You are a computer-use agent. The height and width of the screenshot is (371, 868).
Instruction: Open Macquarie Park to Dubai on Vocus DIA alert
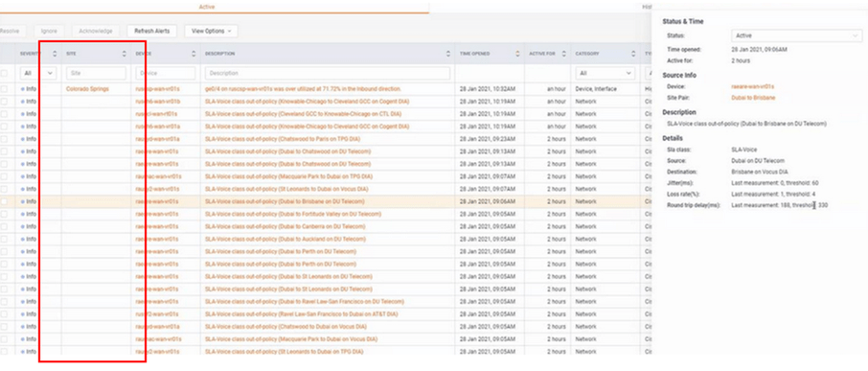click(291, 338)
